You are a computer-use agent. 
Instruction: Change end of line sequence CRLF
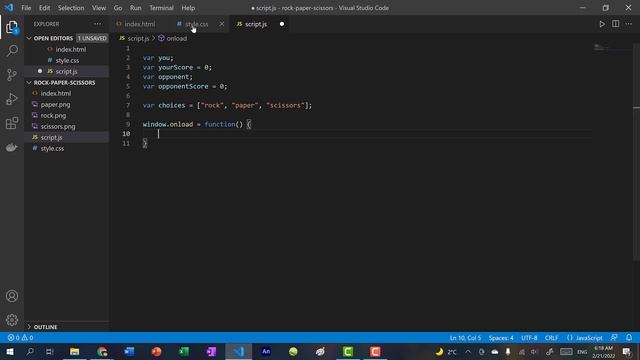click(551, 338)
